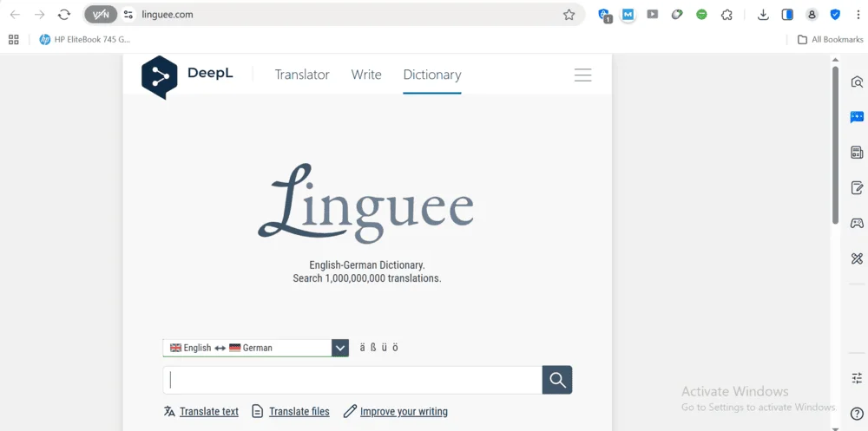868x431 pixels.
Task: Click the DeepL hexagon logo icon
Action: point(160,77)
